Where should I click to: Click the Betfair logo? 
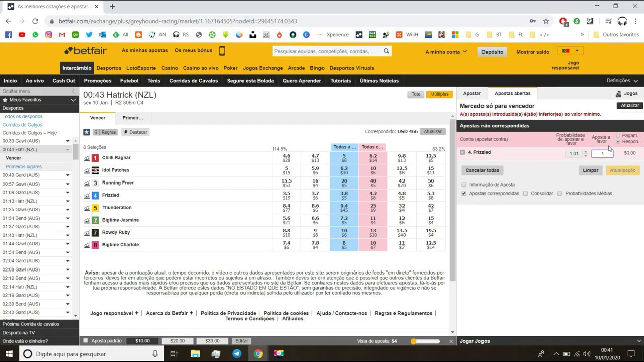(86, 51)
